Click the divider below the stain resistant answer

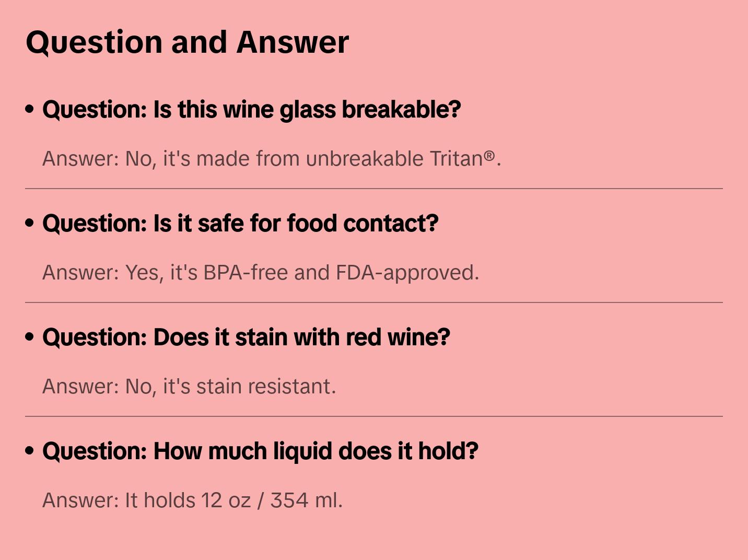(x=373, y=416)
